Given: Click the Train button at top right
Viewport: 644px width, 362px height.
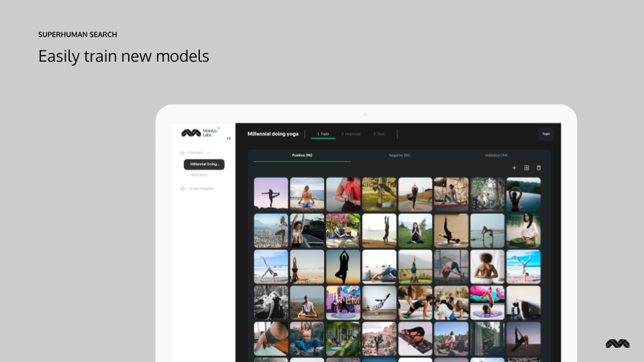Looking at the screenshot, I should [546, 134].
